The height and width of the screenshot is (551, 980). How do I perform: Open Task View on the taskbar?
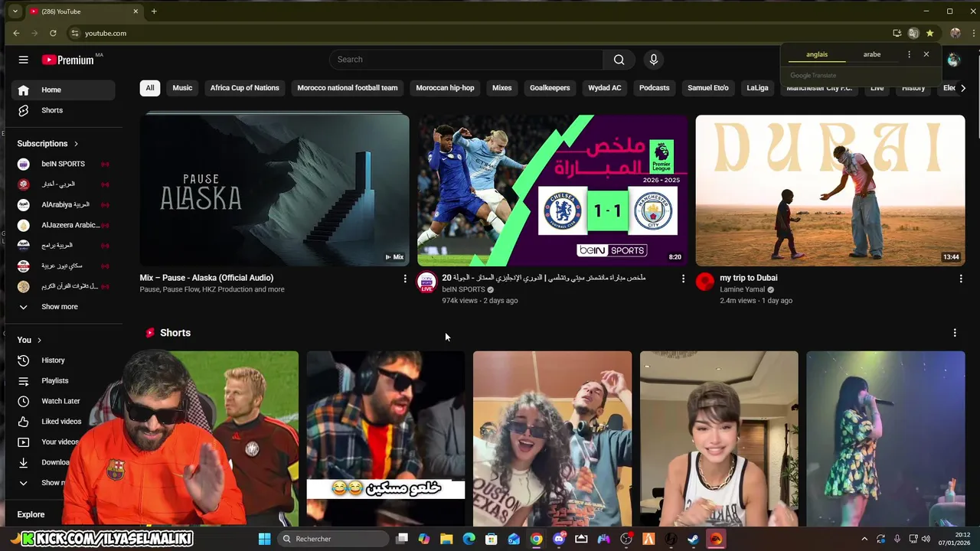click(x=401, y=539)
